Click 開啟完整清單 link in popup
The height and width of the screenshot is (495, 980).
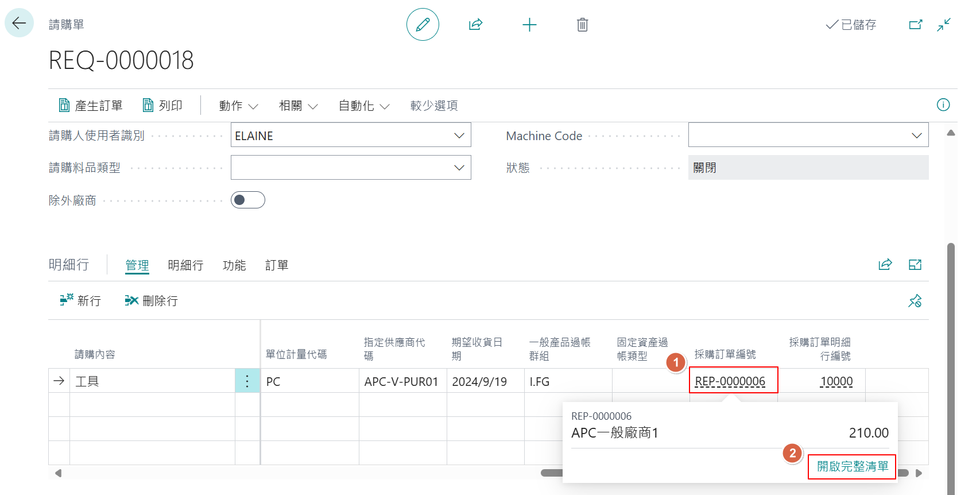point(853,466)
